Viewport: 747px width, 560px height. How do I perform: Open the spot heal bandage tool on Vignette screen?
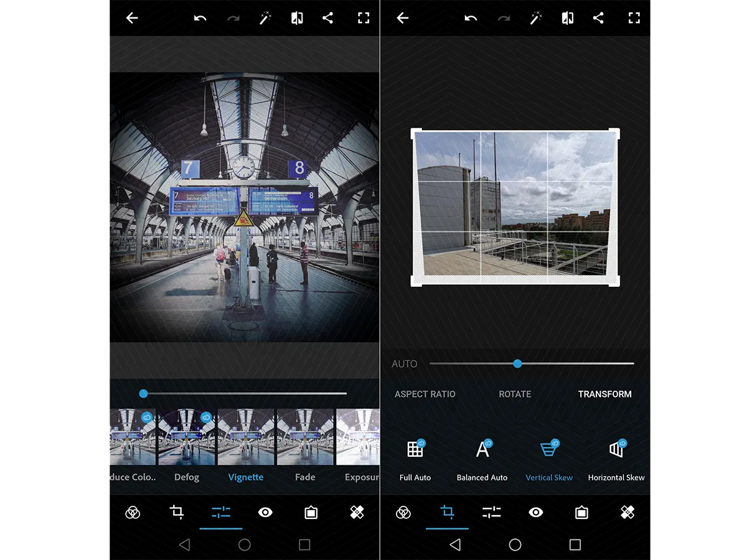pyautogui.click(x=357, y=512)
